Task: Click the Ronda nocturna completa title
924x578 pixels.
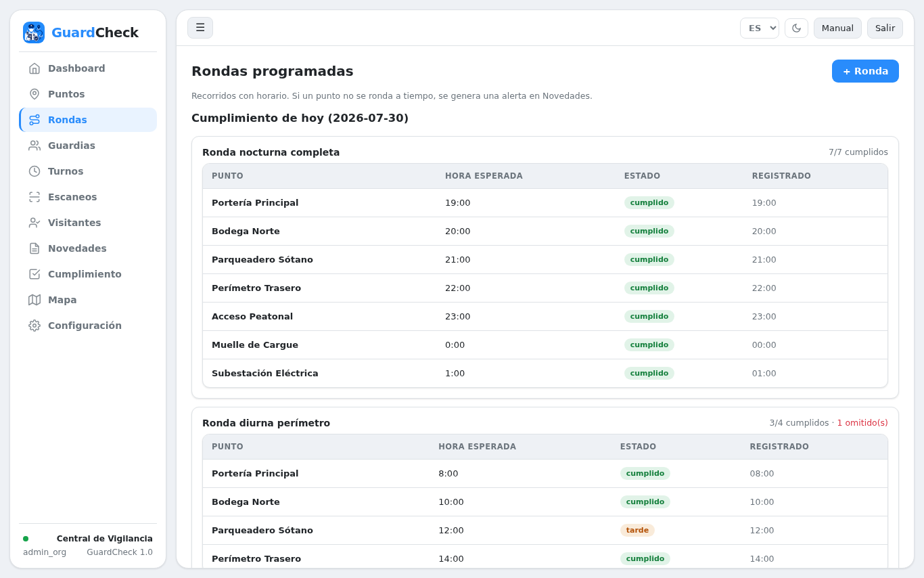Action: pyautogui.click(x=271, y=152)
